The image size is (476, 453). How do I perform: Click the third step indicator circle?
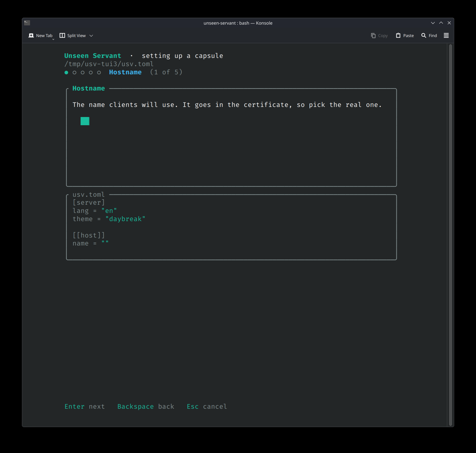coord(83,72)
